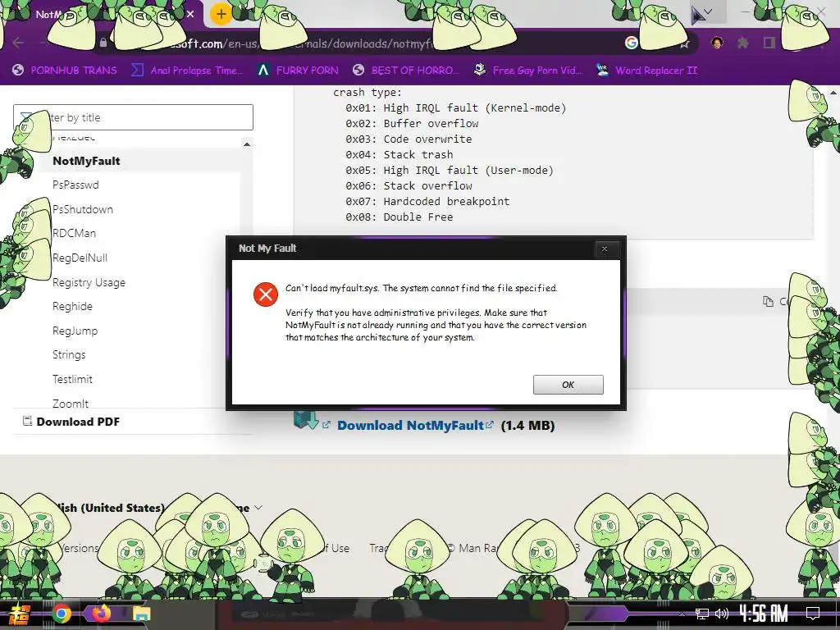Click the "0x06: Stack overflow" line
Viewport: 840px width, 630px height.
tap(409, 185)
